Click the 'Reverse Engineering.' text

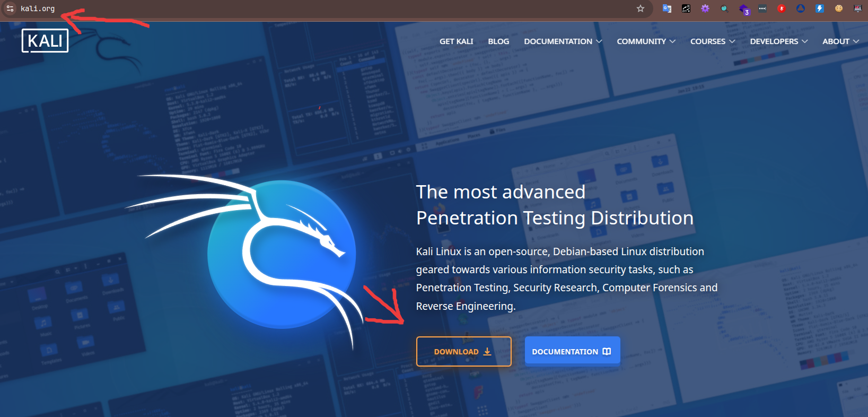click(466, 306)
